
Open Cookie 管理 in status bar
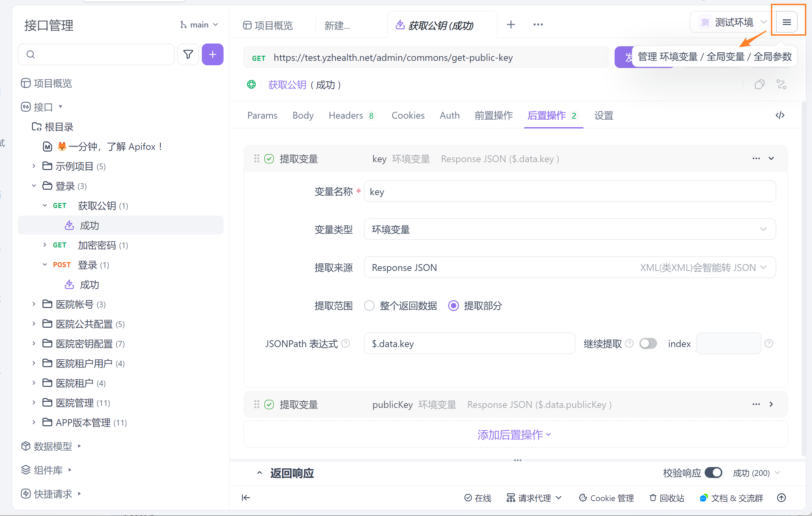coord(606,498)
